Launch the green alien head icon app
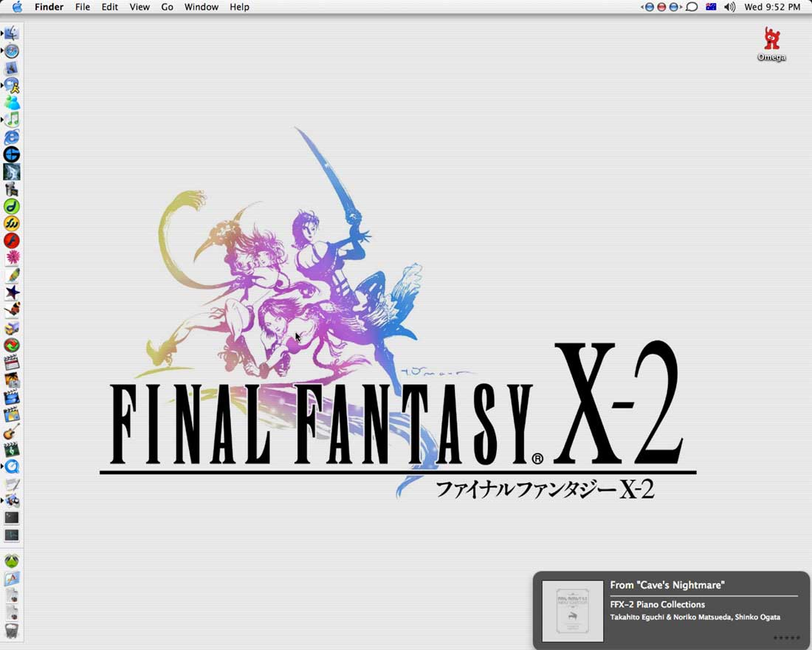812x650 pixels. 11,561
